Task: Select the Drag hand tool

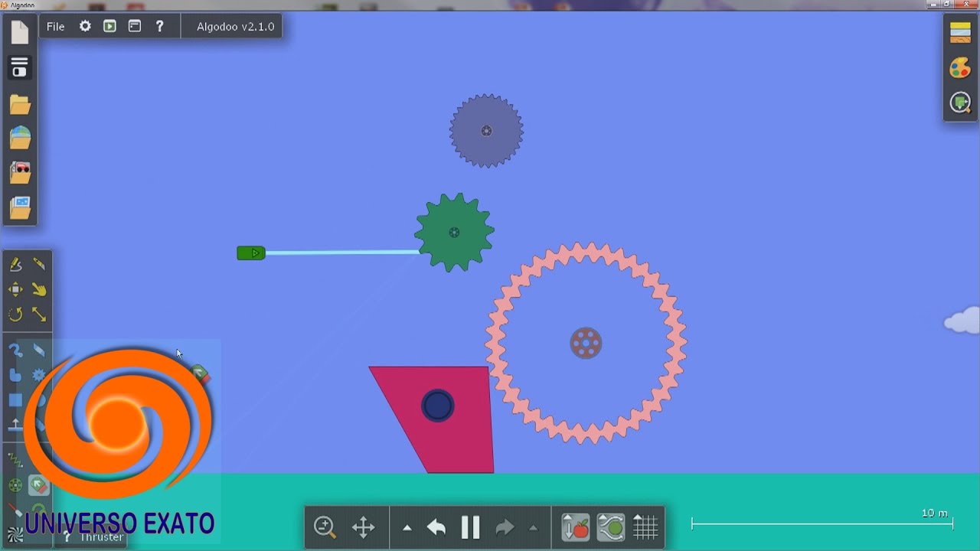Action: (39, 289)
